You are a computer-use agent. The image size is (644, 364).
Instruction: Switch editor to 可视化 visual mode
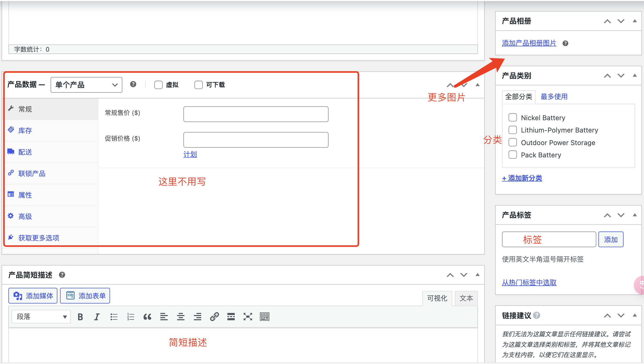tap(437, 298)
